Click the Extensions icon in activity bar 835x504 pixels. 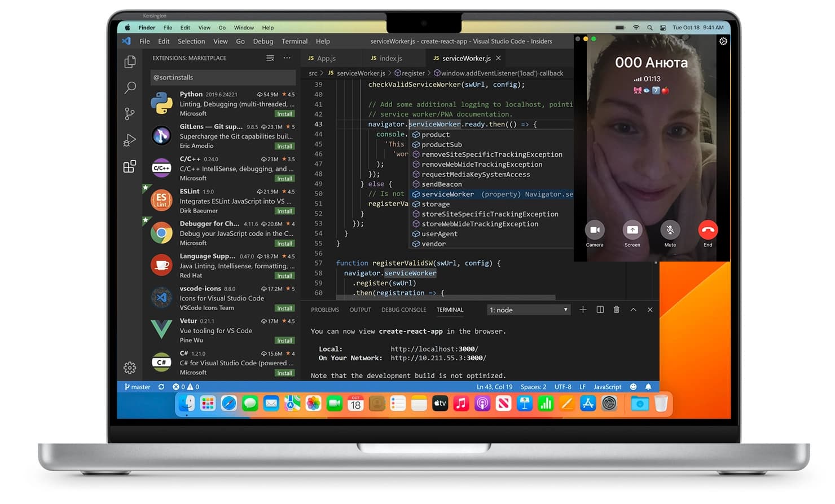pos(130,166)
